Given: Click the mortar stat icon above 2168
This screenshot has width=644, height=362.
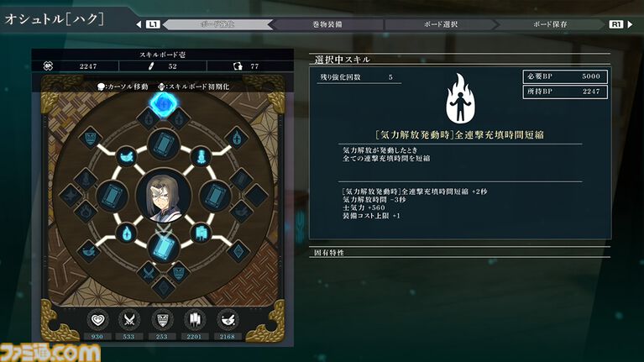Looking at the screenshot, I should (228, 320).
